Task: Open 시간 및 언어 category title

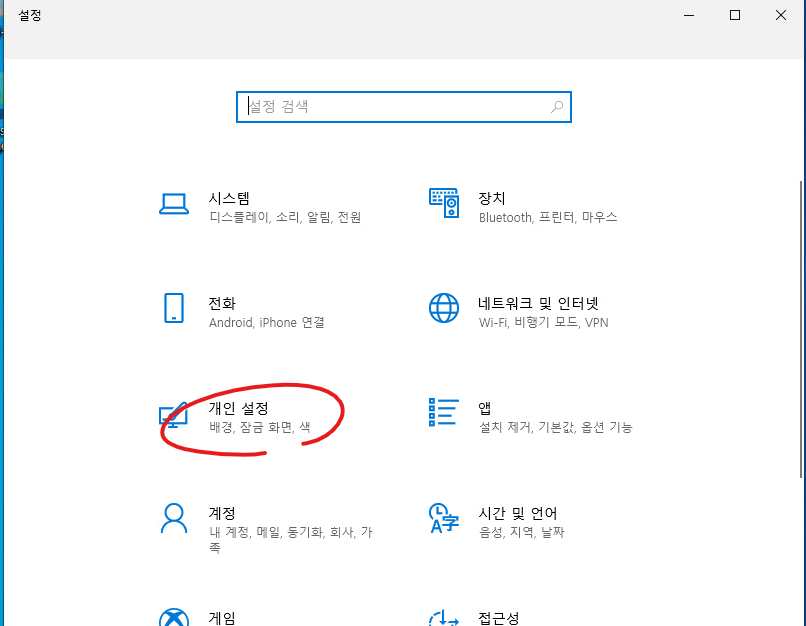Action: point(518,513)
